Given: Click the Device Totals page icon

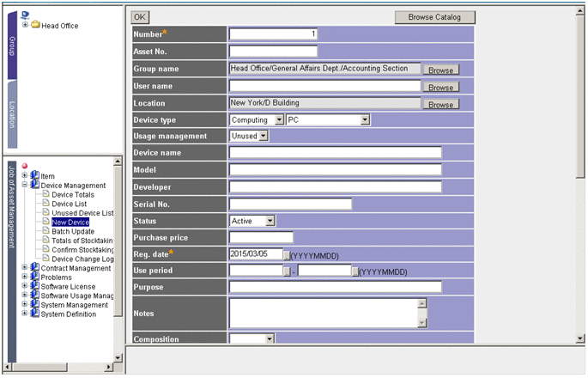Looking at the screenshot, I should point(45,194).
